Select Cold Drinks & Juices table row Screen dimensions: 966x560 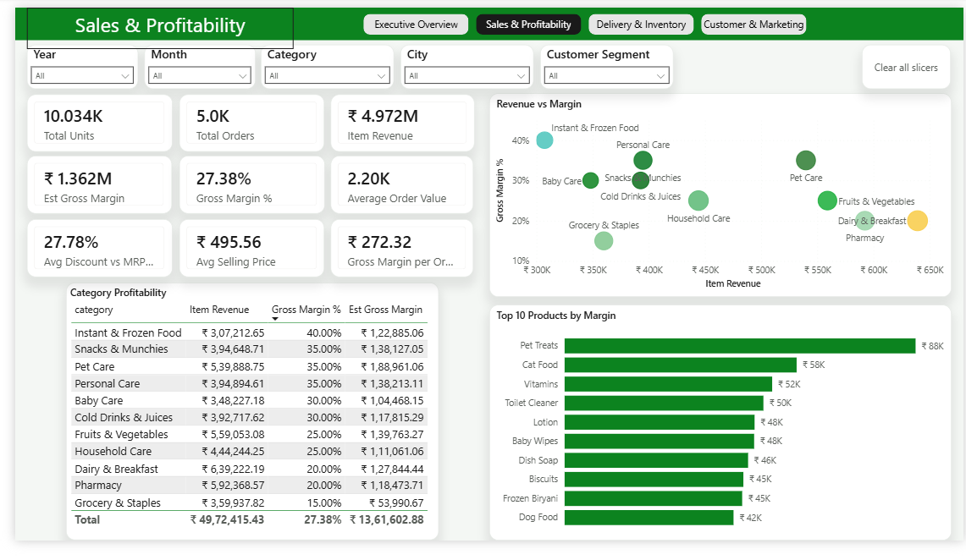(x=249, y=417)
